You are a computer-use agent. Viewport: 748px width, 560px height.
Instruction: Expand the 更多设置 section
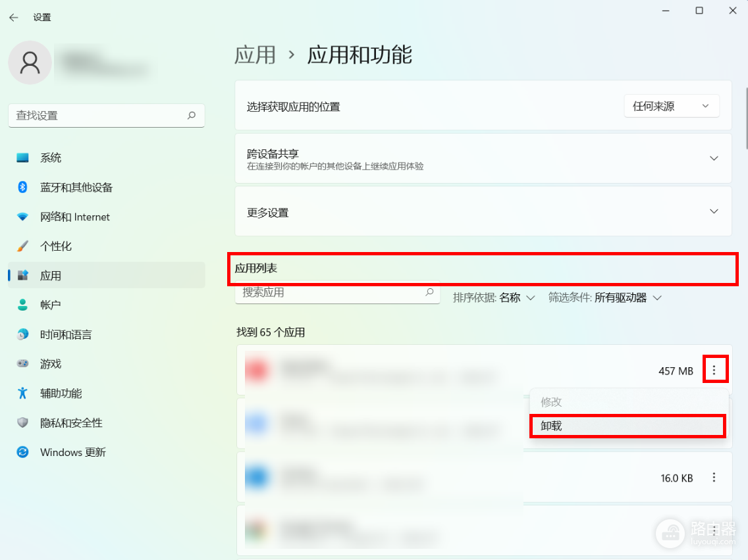point(483,212)
